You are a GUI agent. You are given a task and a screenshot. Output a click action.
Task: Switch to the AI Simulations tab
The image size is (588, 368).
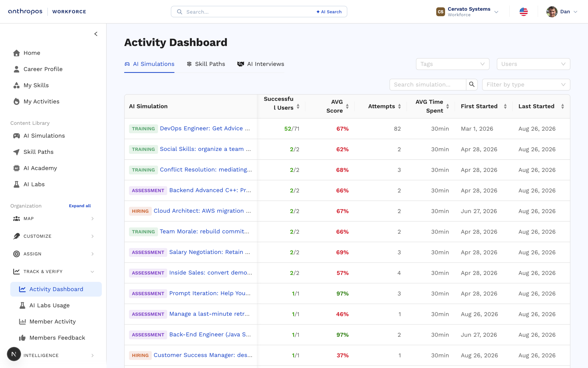pos(149,64)
